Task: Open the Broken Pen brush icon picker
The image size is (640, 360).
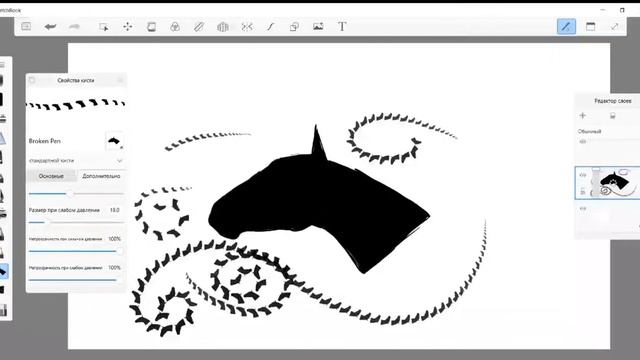Action: coord(114,141)
